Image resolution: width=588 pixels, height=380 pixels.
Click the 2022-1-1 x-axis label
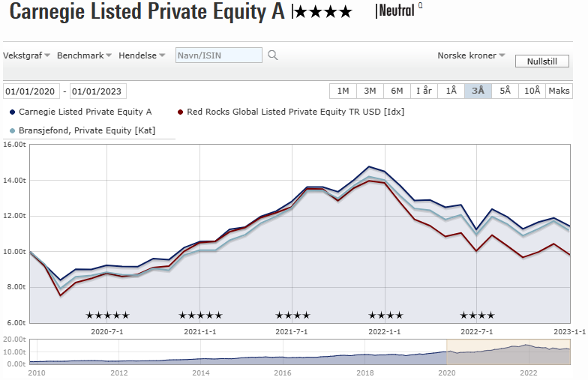point(384,331)
